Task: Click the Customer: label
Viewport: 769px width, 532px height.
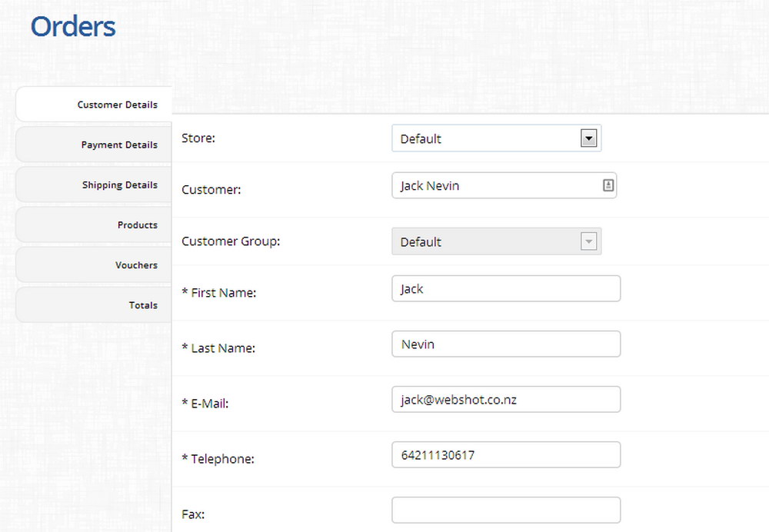Action: click(x=211, y=190)
